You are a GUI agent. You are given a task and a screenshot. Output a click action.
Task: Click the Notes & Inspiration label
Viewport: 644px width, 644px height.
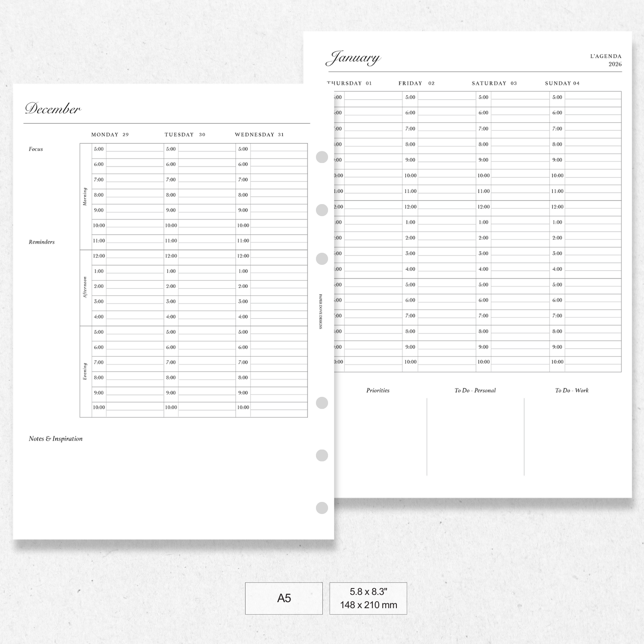pyautogui.click(x=56, y=439)
